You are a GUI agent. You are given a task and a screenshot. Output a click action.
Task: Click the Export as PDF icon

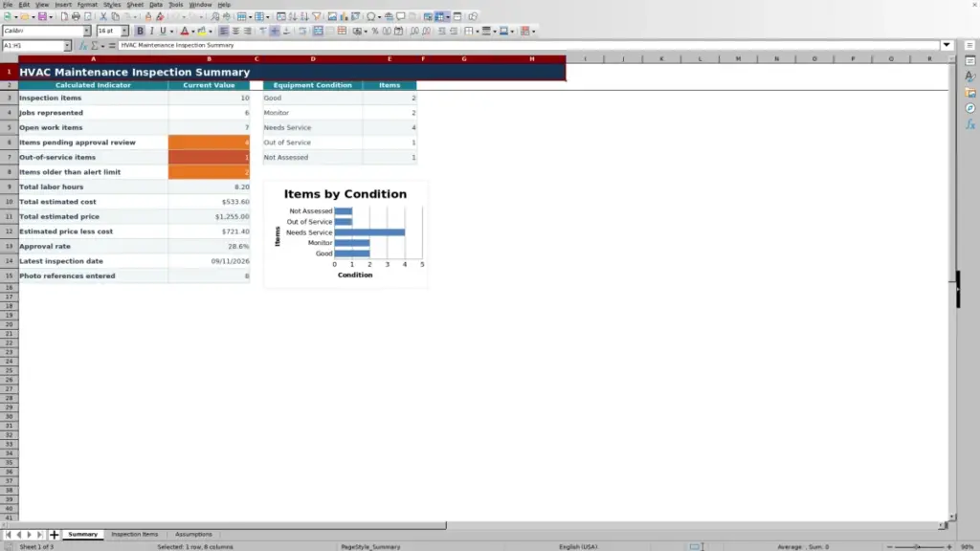64,17
